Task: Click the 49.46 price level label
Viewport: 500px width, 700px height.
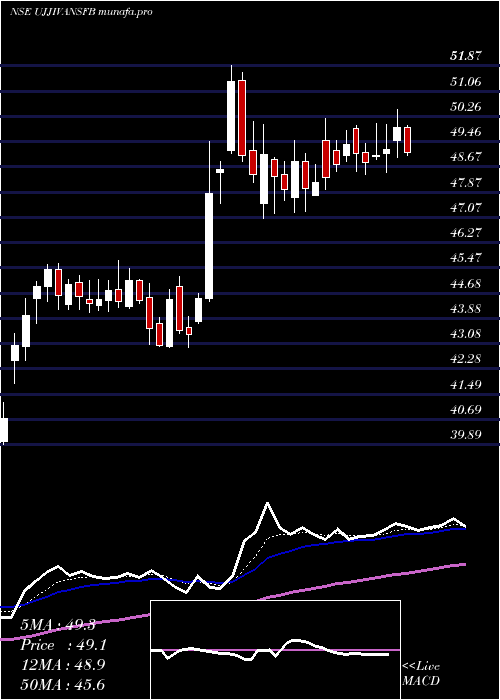Action: (x=467, y=132)
